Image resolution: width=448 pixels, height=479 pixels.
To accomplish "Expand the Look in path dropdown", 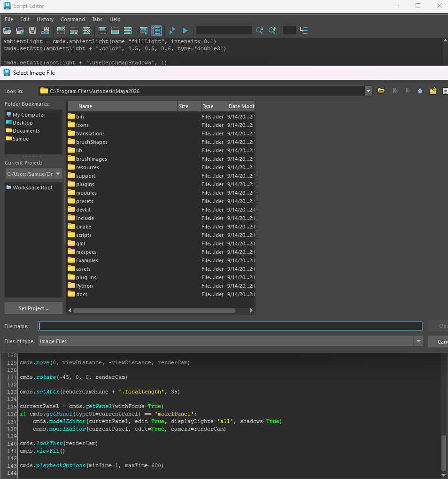I will 368,91.
